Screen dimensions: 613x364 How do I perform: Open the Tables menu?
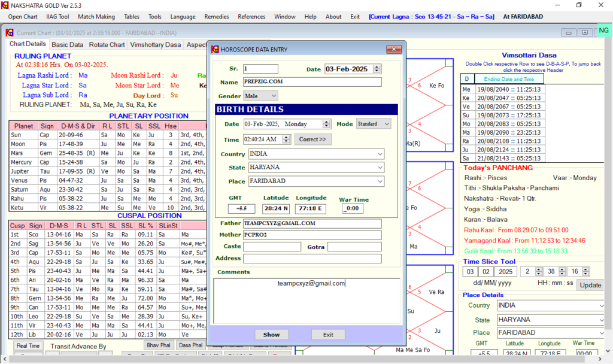coord(131,16)
